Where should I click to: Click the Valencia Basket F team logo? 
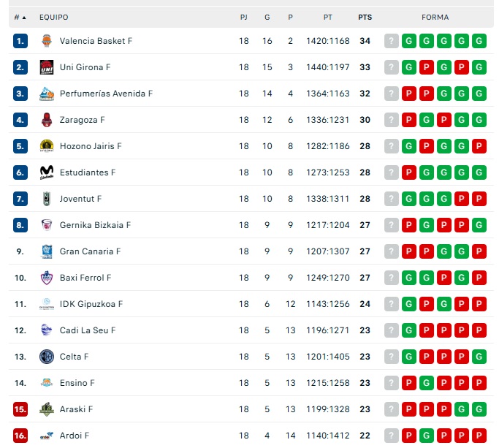pos(47,41)
